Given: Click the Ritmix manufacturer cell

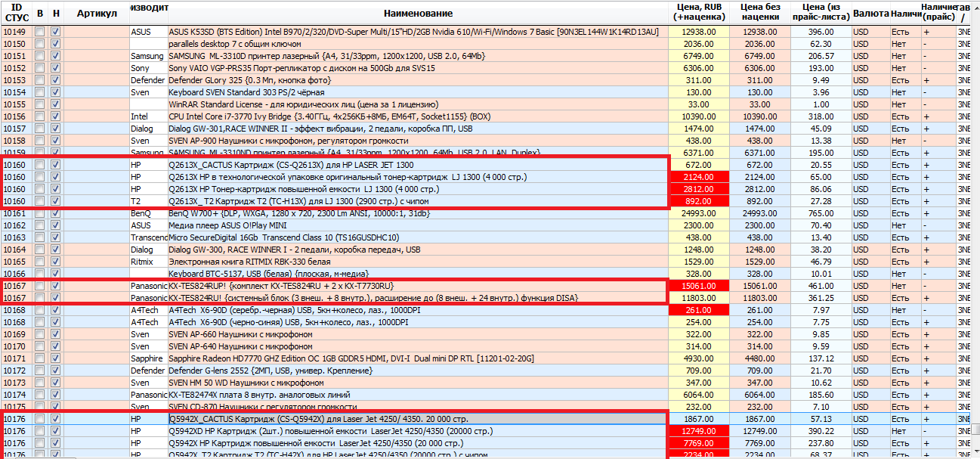Looking at the screenshot, I should (x=149, y=262).
